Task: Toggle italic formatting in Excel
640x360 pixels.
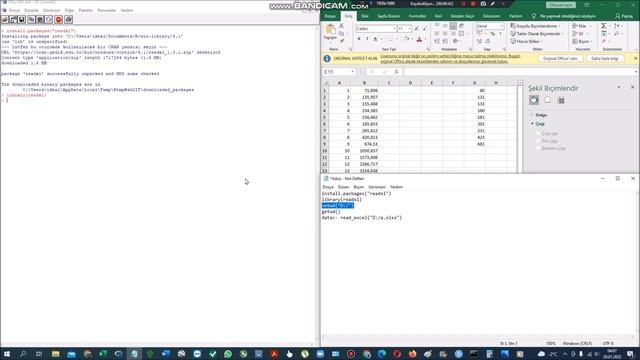Action: click(x=367, y=39)
